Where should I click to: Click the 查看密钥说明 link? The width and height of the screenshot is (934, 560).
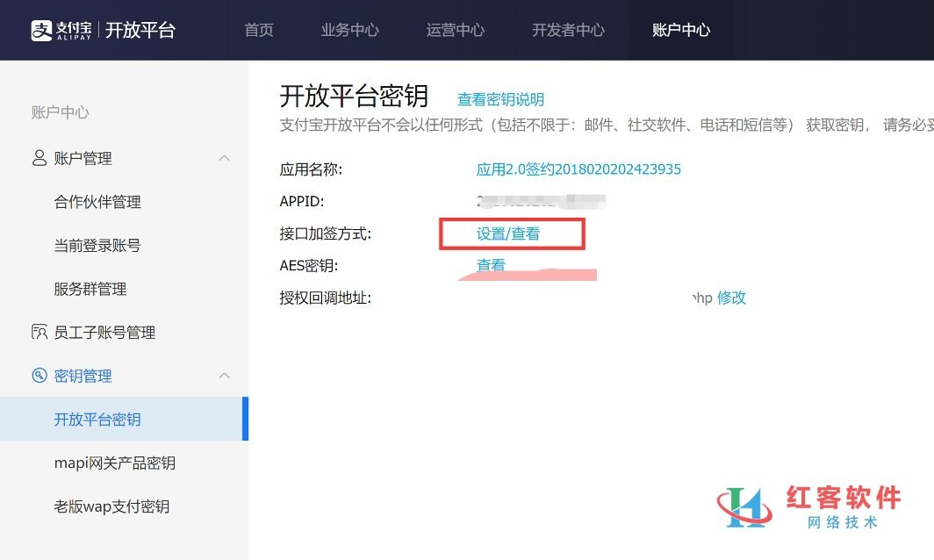pyautogui.click(x=501, y=99)
